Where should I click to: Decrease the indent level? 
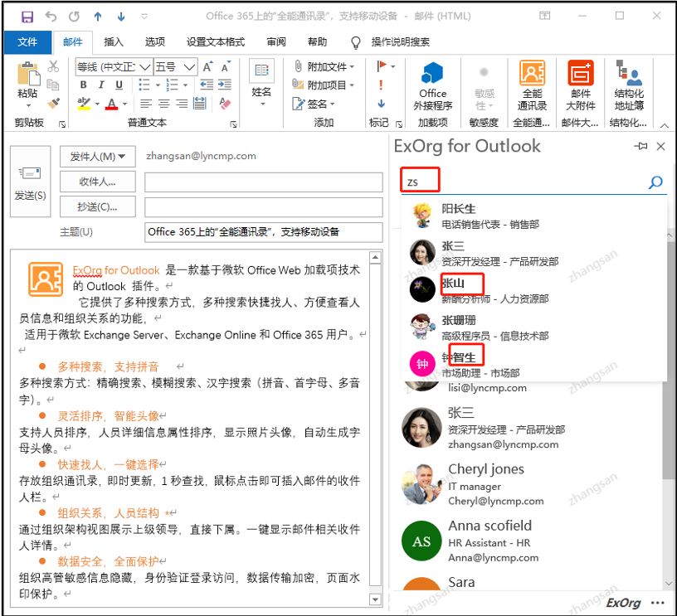[x=207, y=85]
